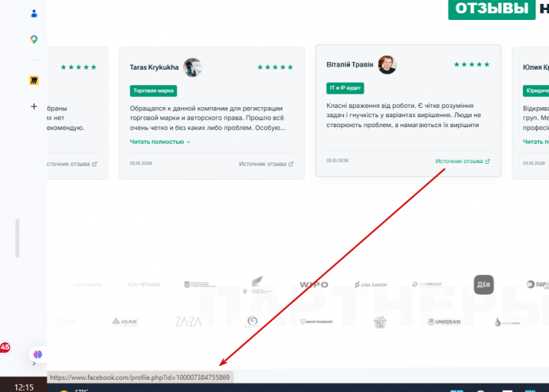The image size is (549, 392).
Task: Click the Freight partner logo
Action: [x=427, y=284]
